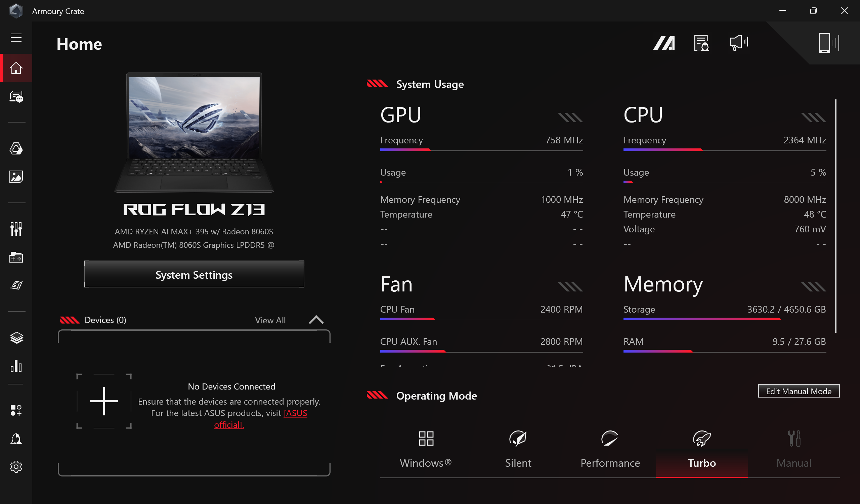Select Performance operating mode
The height and width of the screenshot is (504, 860).
click(x=610, y=449)
